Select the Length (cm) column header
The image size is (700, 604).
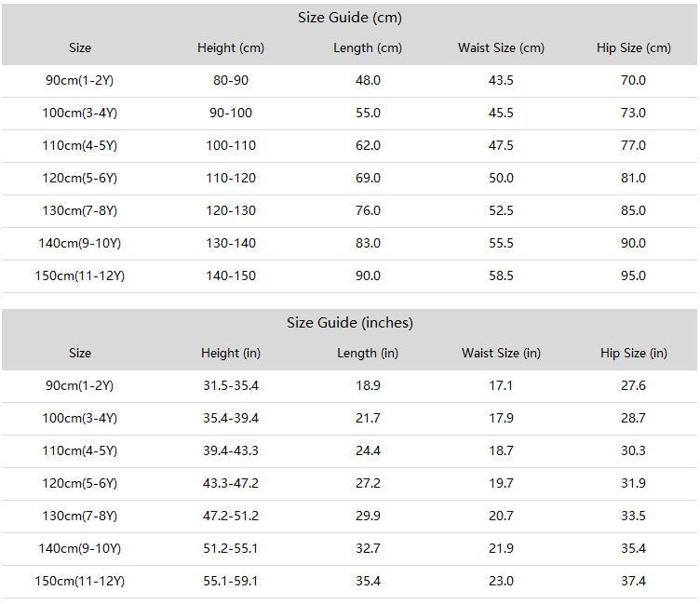click(x=368, y=47)
